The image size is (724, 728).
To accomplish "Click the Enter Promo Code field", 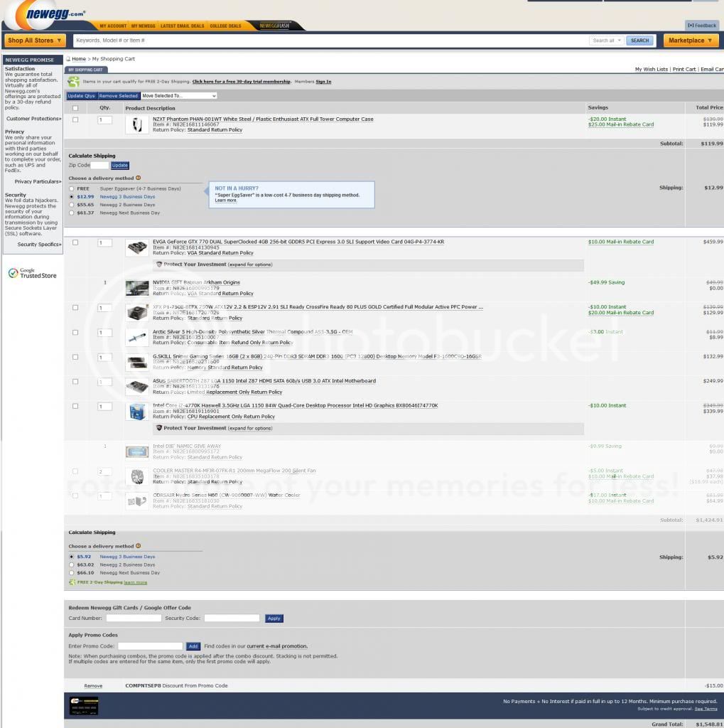I will tap(150, 646).
